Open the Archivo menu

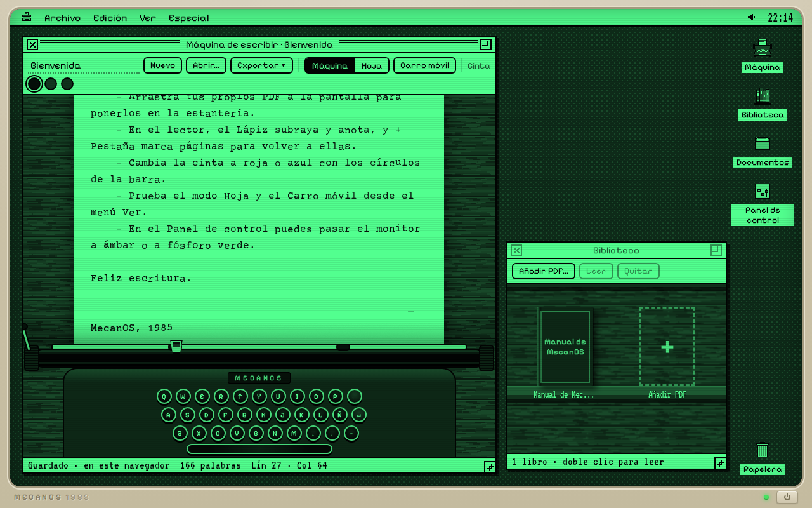click(62, 18)
